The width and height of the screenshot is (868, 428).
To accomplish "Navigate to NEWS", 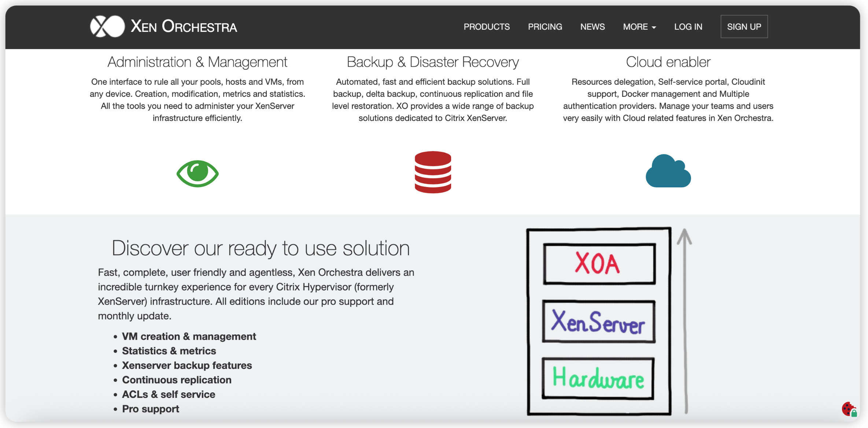I will click(x=592, y=27).
